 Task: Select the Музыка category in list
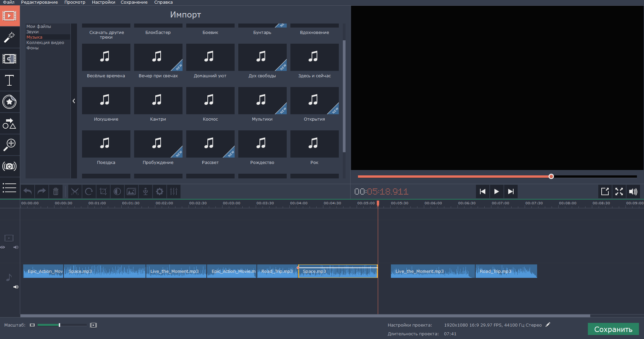point(34,37)
